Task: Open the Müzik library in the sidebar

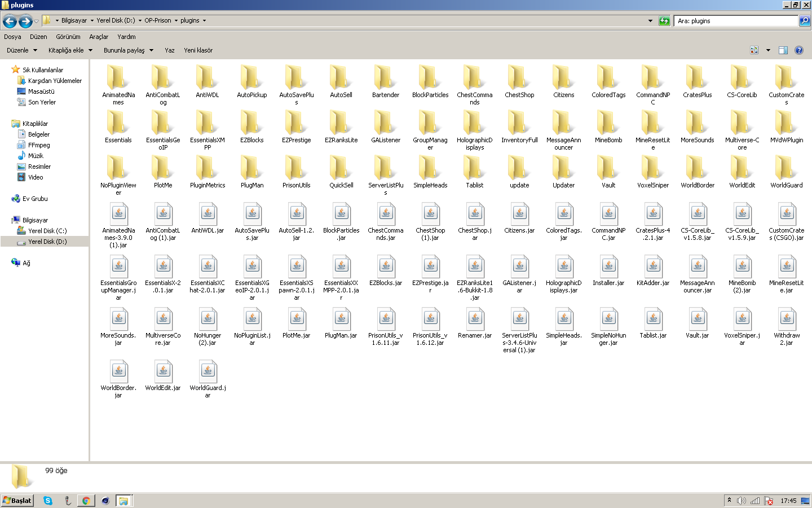Action: [x=30, y=156]
